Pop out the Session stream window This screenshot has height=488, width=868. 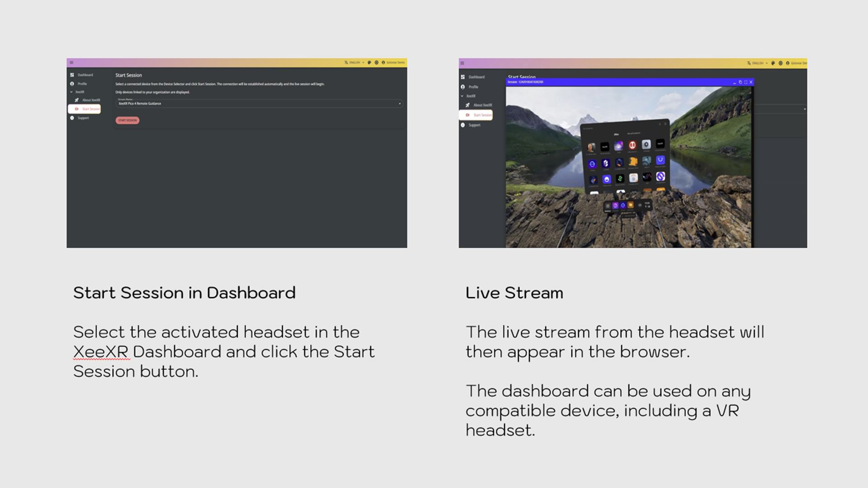tap(740, 82)
